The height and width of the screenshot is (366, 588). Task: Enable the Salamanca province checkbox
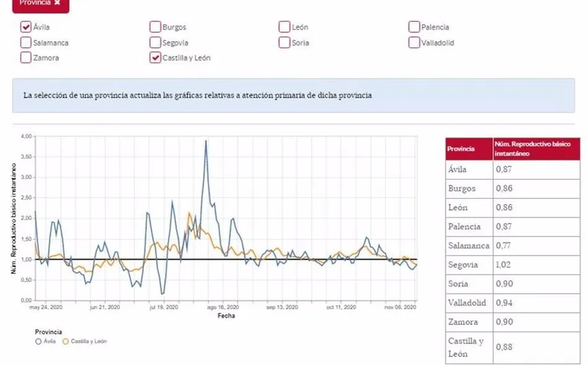click(x=25, y=42)
